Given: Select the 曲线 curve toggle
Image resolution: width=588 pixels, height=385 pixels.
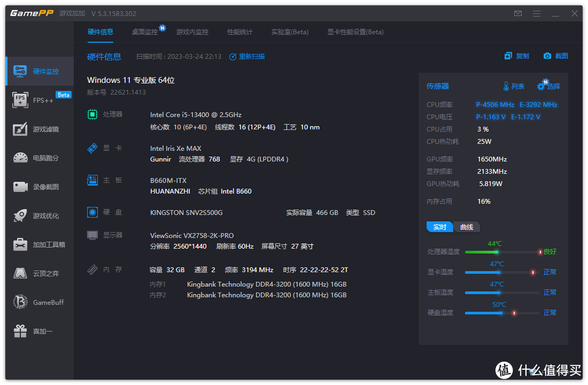Looking at the screenshot, I should (467, 227).
